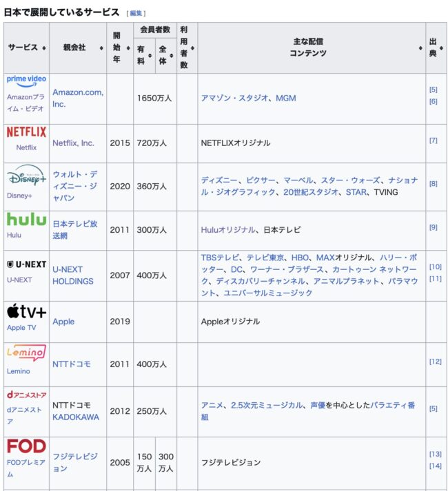The image size is (448, 491).
Task: Open Amazonプライム・ビデオ service link
Action: pyautogui.click(x=26, y=103)
